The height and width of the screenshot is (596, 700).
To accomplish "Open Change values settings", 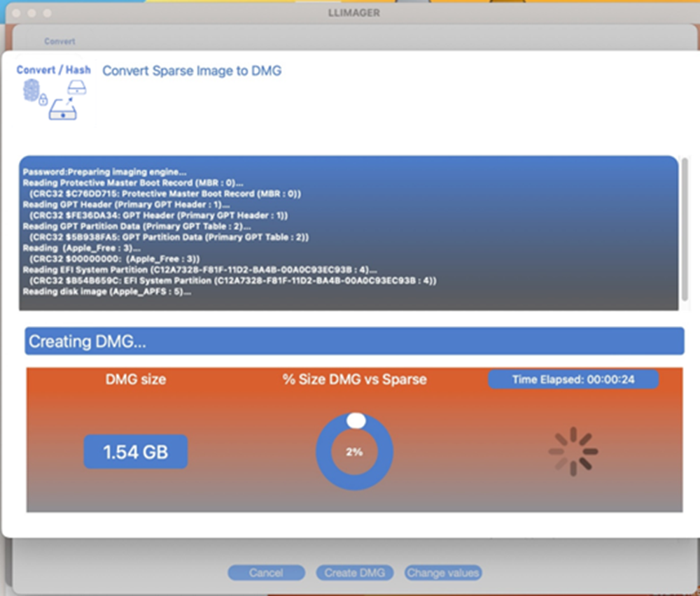I will pos(442,572).
